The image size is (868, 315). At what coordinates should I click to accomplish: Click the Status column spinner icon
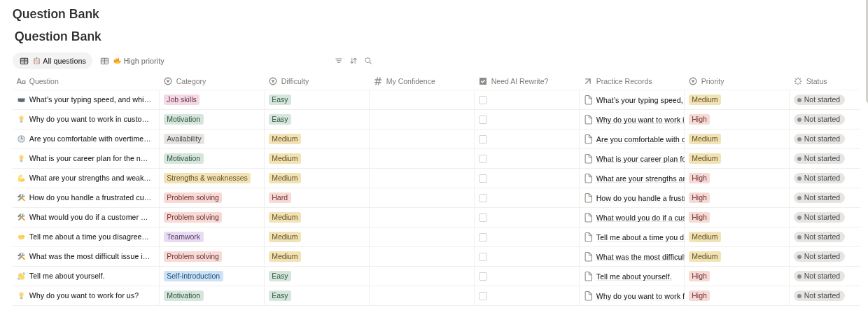[798, 81]
